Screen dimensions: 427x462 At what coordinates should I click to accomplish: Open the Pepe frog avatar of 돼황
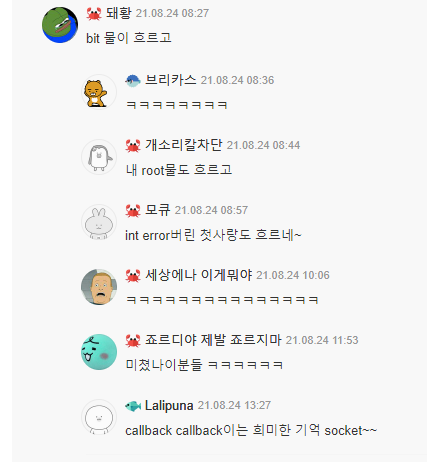click(x=60, y=25)
